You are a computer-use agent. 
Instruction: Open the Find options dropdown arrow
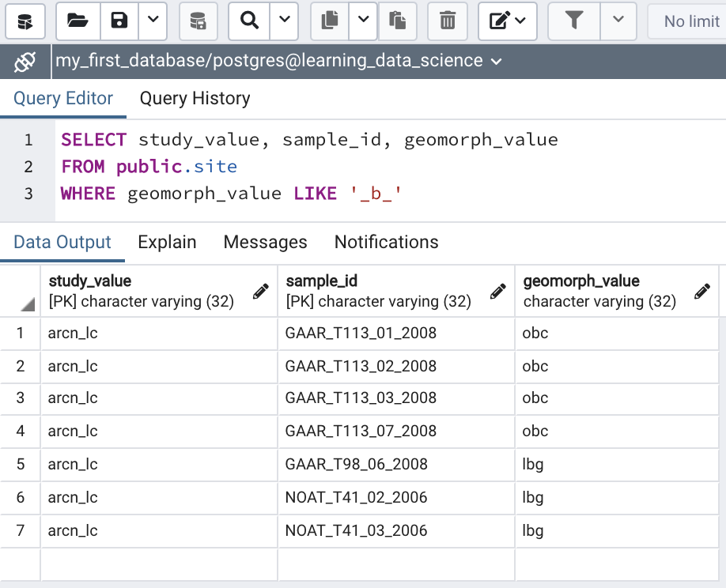point(284,21)
